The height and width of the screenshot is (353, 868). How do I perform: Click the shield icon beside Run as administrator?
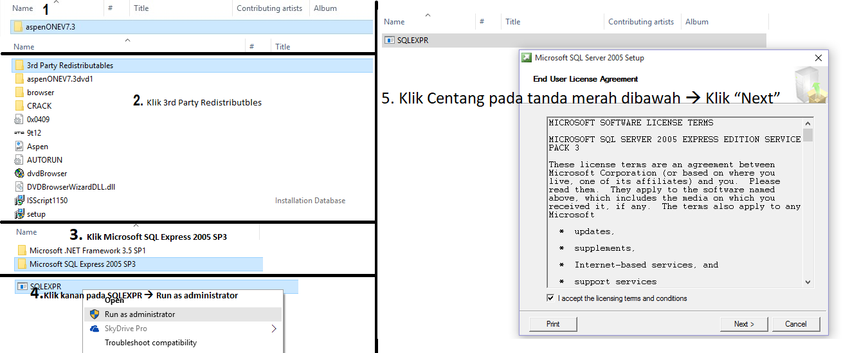click(x=95, y=314)
